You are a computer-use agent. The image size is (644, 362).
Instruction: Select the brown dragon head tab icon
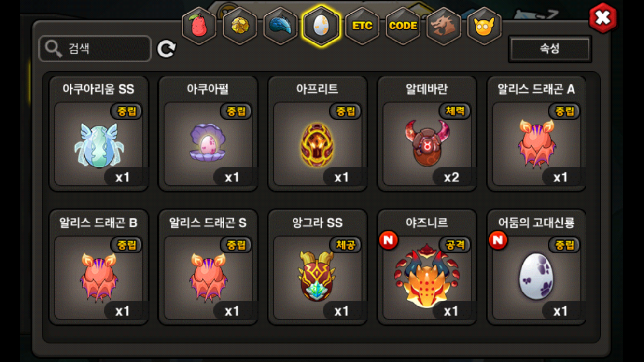click(x=444, y=26)
